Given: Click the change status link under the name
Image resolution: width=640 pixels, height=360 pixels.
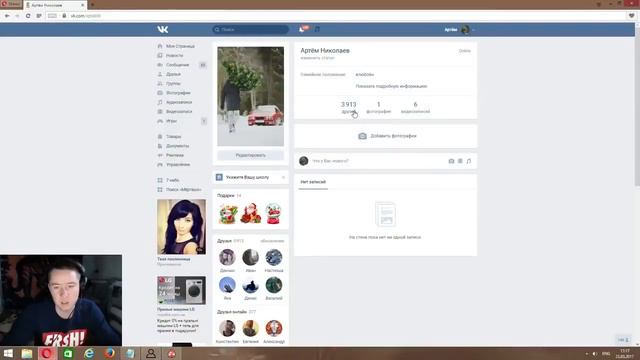Looking at the screenshot, I should (x=318, y=58).
